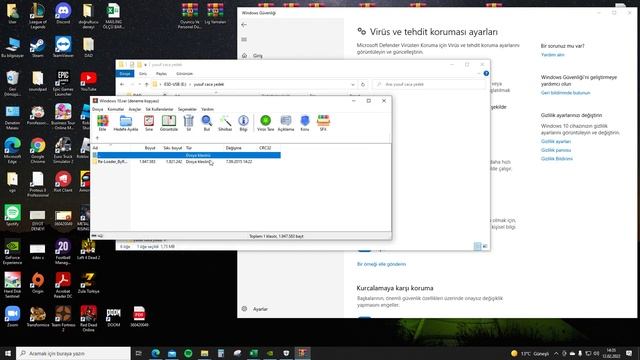Show hidden system tray icons chevron
640x360 pixels.
[x=556, y=353]
